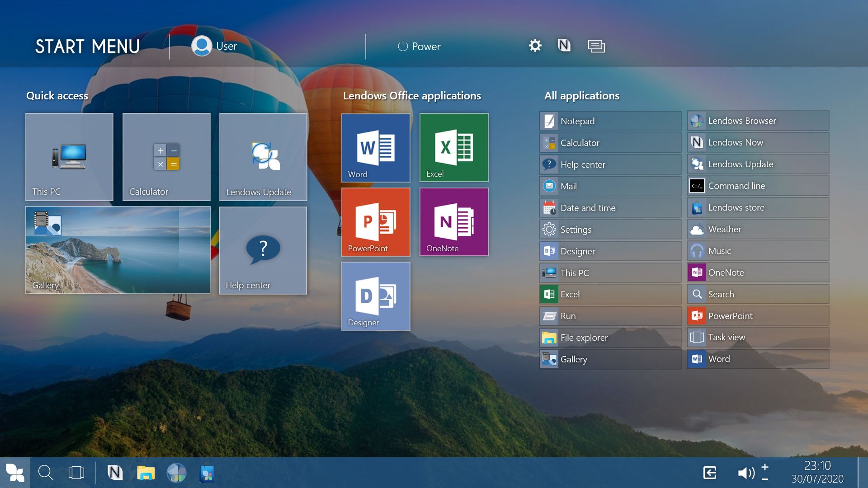Launch the Excel tile in Office applications
Viewport: 868px width, 488px height.
point(454,148)
